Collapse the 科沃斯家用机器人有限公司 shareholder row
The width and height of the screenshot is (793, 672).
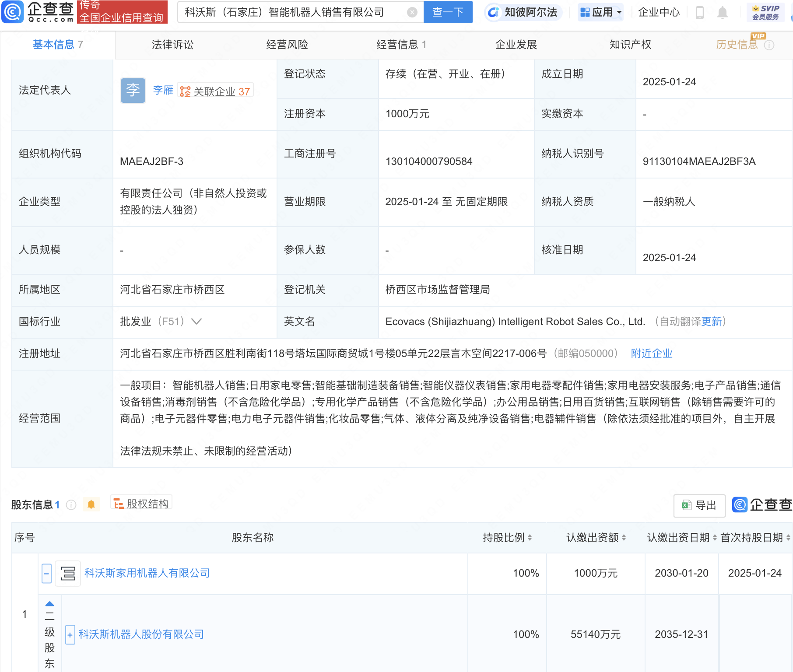[46, 573]
